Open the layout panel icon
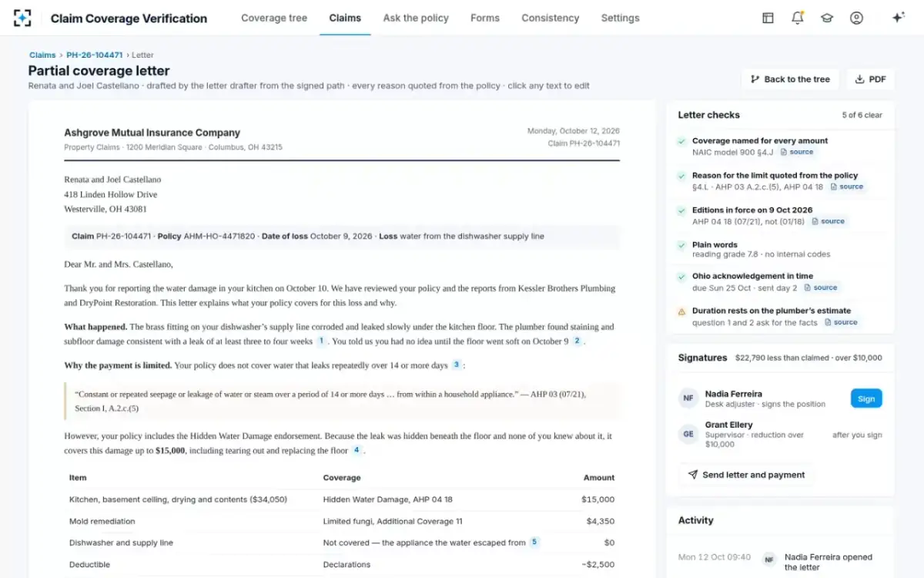The image size is (924, 578). click(768, 18)
